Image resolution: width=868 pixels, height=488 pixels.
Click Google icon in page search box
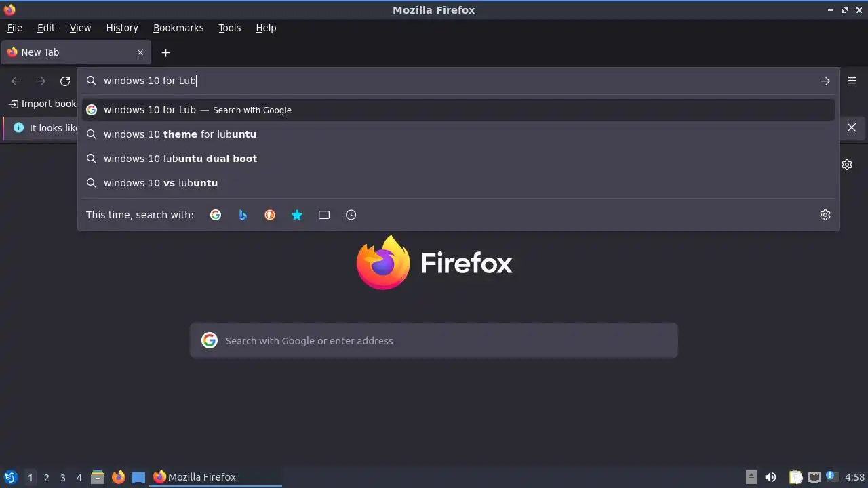(x=210, y=340)
